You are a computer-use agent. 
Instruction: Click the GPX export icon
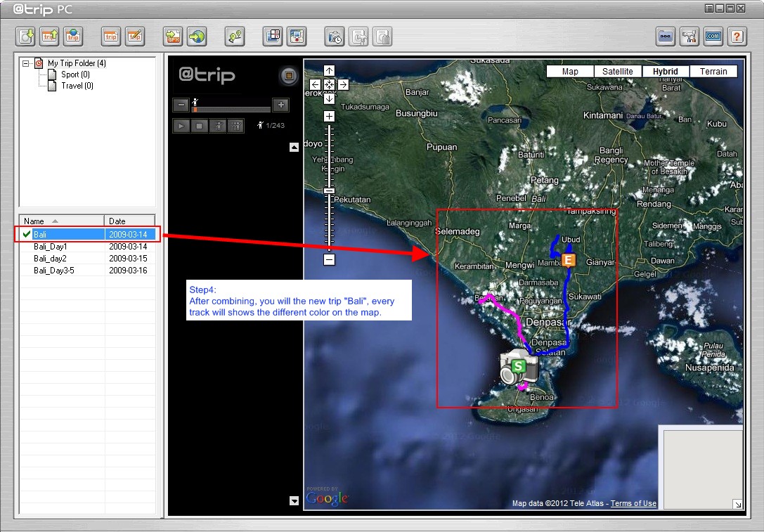click(x=173, y=37)
